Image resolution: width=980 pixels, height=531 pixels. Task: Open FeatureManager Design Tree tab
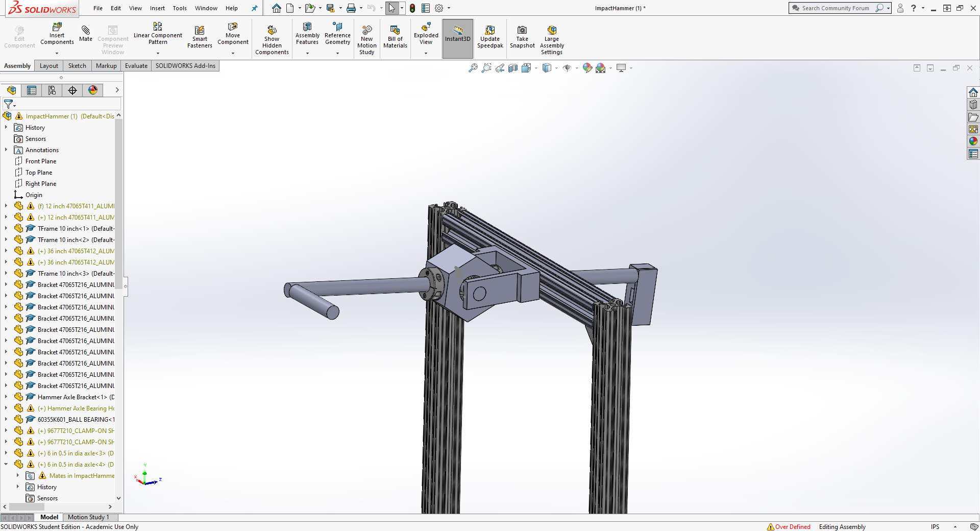(11, 90)
